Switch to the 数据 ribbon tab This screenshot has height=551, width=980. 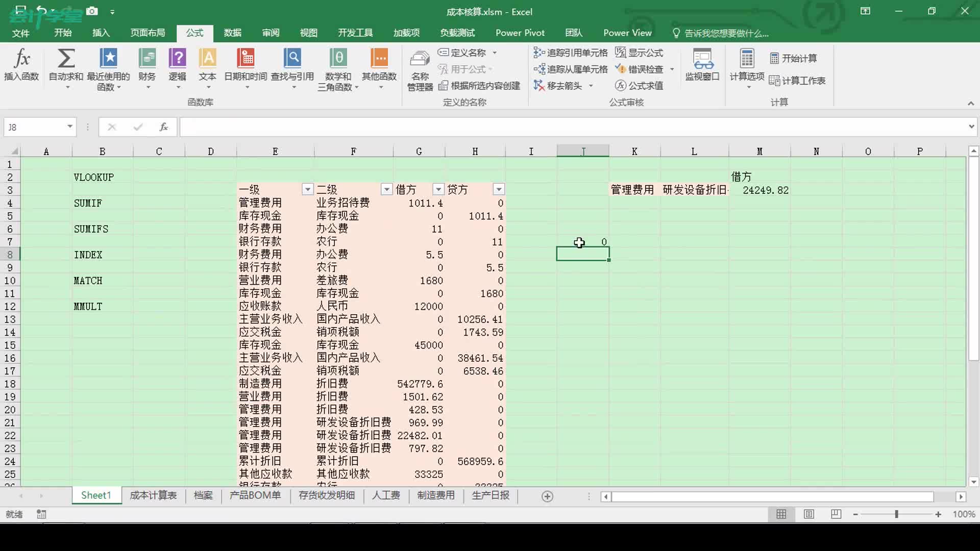pos(232,32)
